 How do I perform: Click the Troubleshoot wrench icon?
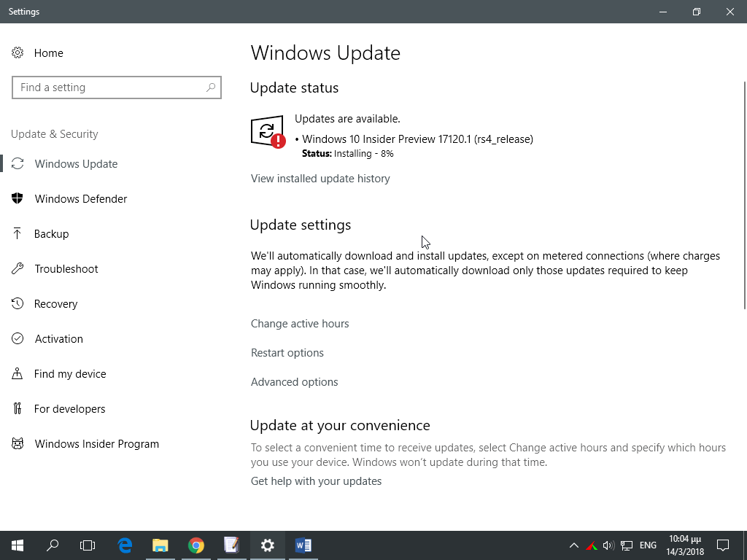(x=18, y=268)
